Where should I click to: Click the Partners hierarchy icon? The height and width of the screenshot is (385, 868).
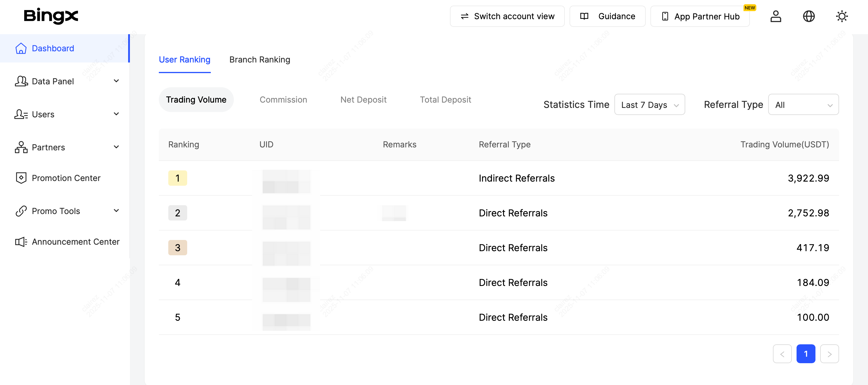pos(21,147)
